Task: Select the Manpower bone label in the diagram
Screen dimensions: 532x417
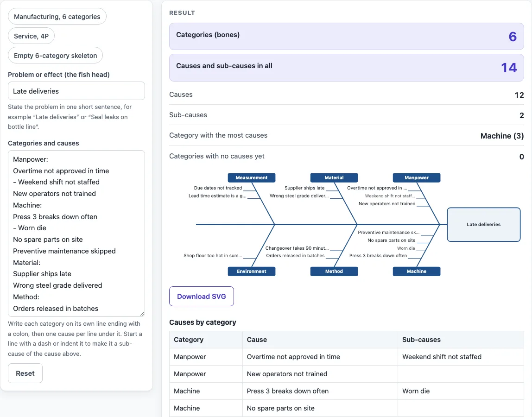Action: point(416,178)
